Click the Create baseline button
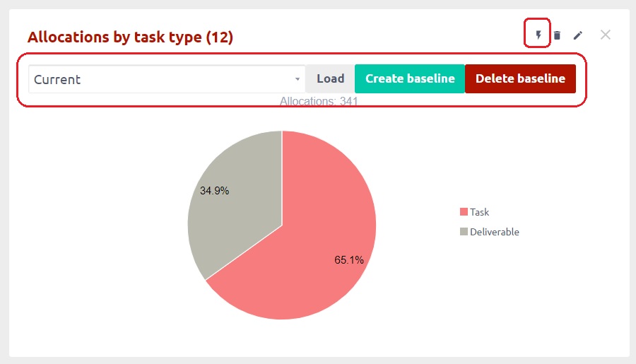The width and height of the screenshot is (636, 364). 410,78
